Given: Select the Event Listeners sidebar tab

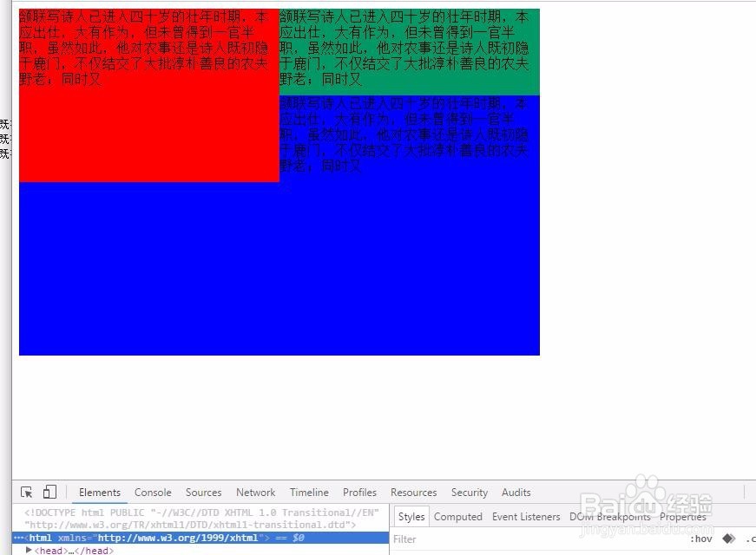Looking at the screenshot, I should pos(526,517).
